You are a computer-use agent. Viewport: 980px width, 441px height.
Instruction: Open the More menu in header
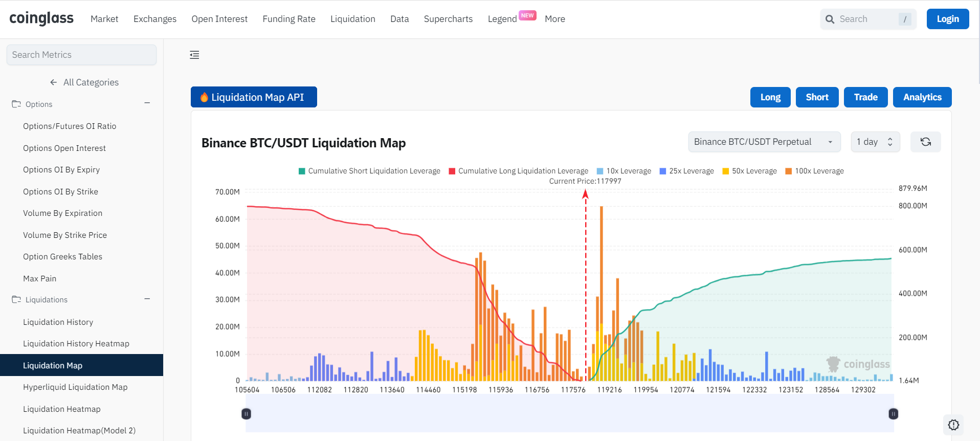click(x=555, y=19)
